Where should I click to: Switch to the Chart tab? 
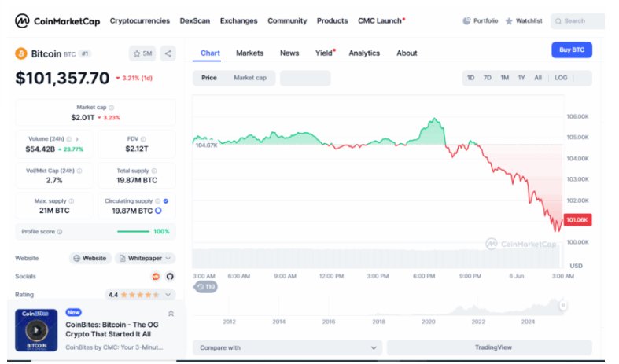[210, 53]
